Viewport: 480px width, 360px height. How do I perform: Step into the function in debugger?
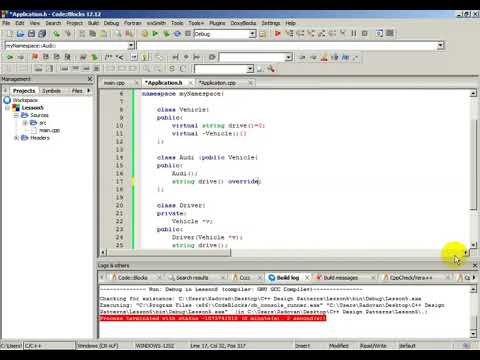click(311, 33)
